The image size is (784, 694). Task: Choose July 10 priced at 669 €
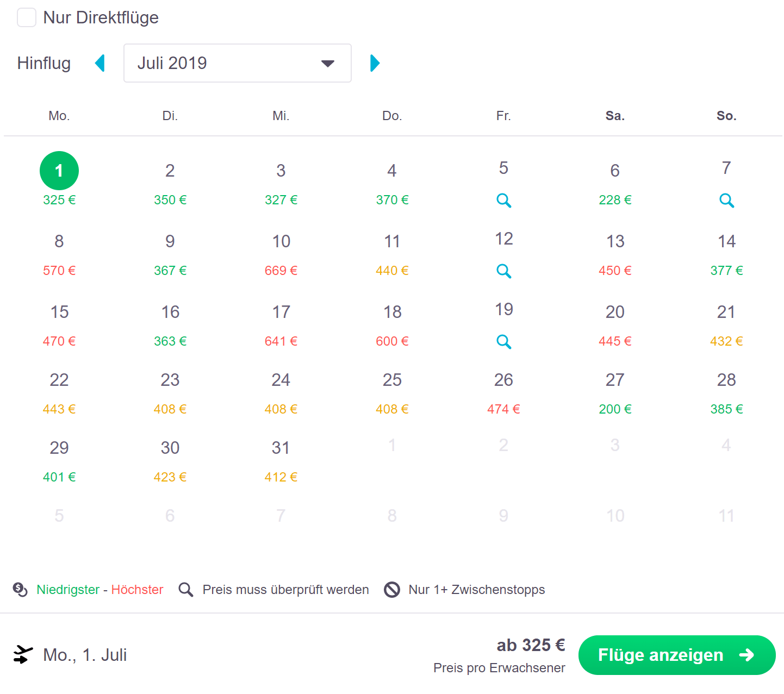[281, 254]
